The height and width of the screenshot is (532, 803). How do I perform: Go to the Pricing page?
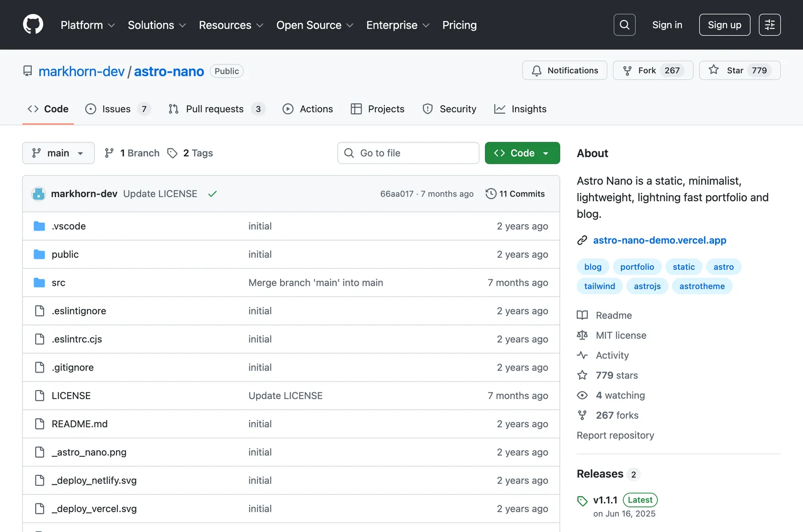459,25
